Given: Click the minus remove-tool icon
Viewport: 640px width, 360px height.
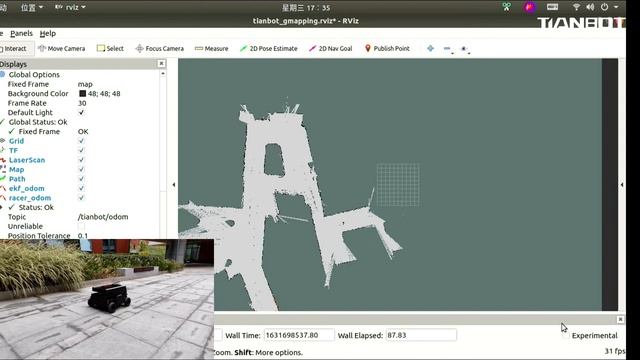Looking at the screenshot, I should click(x=447, y=49).
